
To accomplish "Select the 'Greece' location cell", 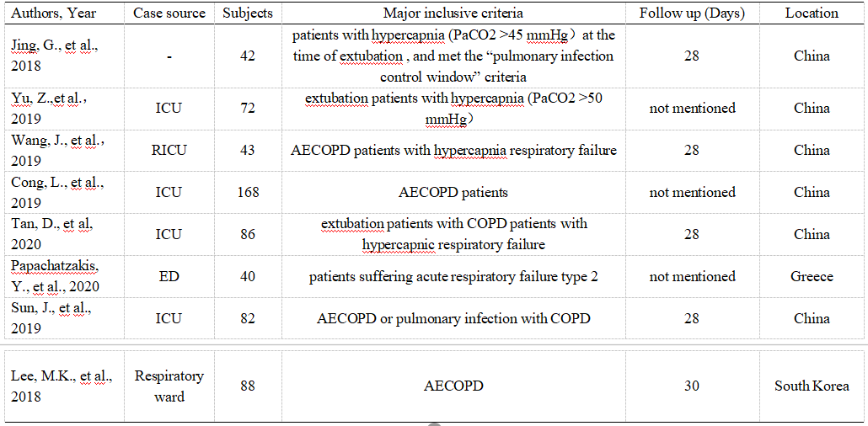I will (x=812, y=276).
